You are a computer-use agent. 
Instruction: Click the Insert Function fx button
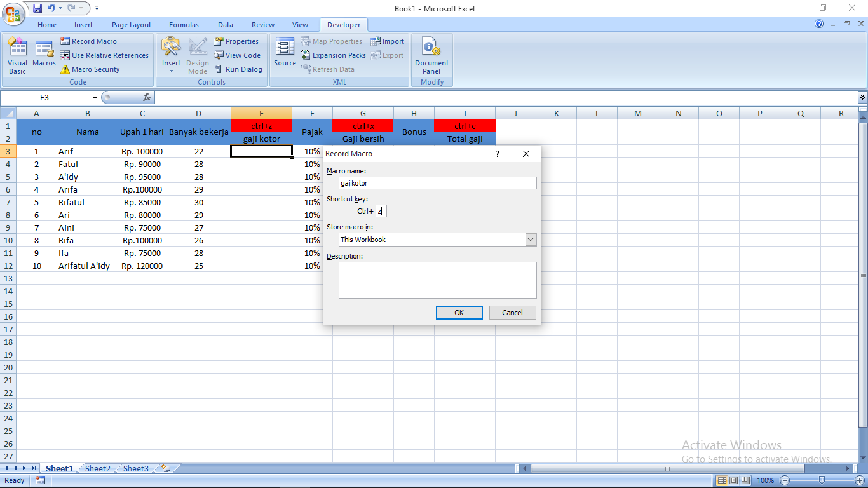(x=147, y=97)
